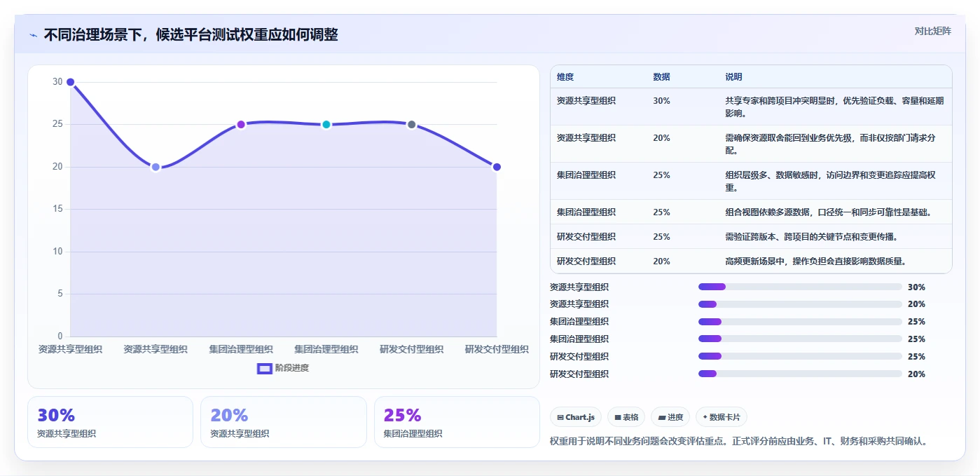Click the light-blue data point at value 20
The image size is (980, 476).
tap(156, 167)
